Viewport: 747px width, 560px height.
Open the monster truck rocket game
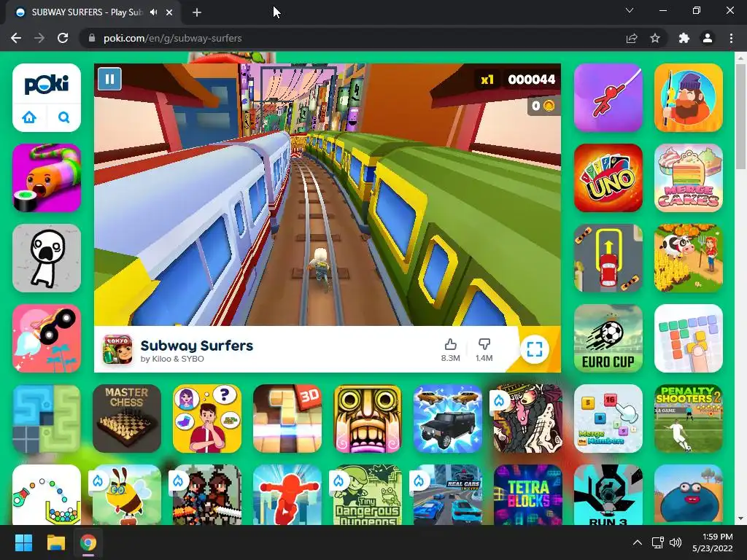coord(47,338)
